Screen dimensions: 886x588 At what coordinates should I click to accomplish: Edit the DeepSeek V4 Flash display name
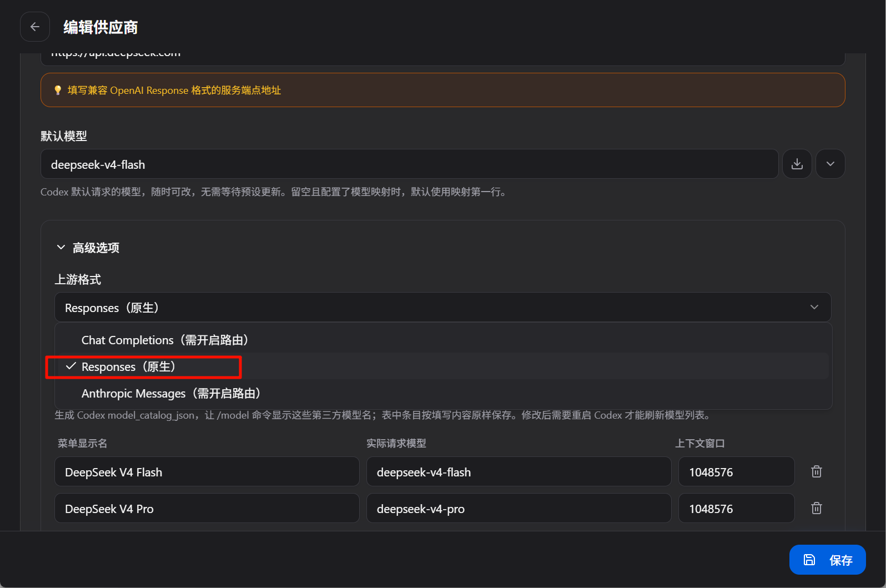[x=207, y=471]
